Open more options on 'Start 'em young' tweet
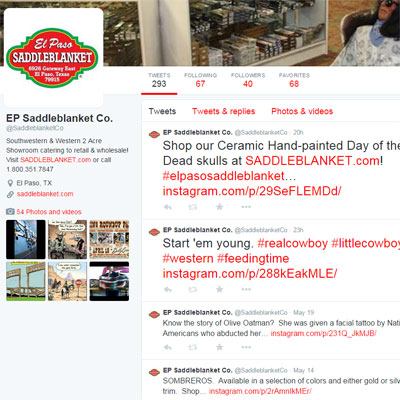Viewport: 400px width, 400px height. pos(246,289)
